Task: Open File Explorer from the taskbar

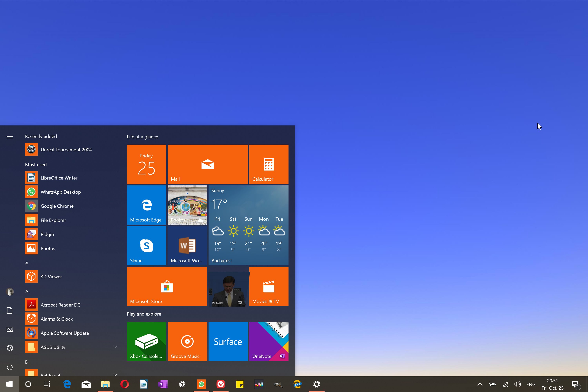Action: (105, 384)
